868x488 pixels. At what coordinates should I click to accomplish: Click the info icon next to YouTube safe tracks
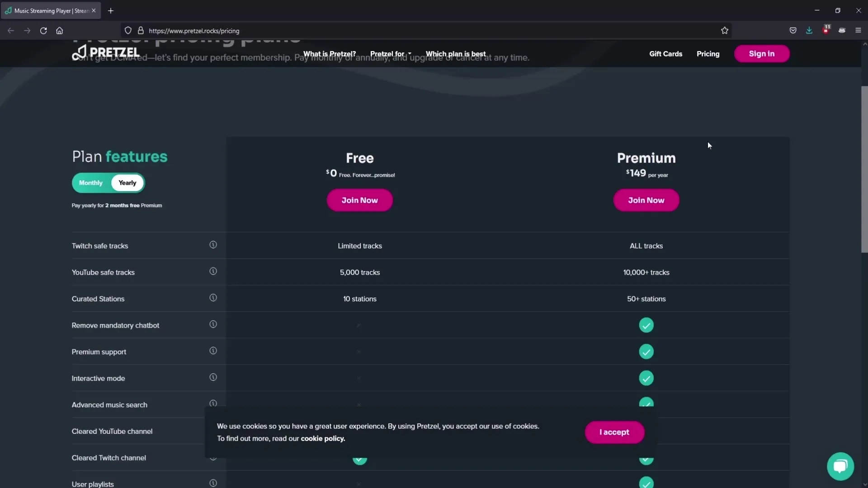coord(213,271)
